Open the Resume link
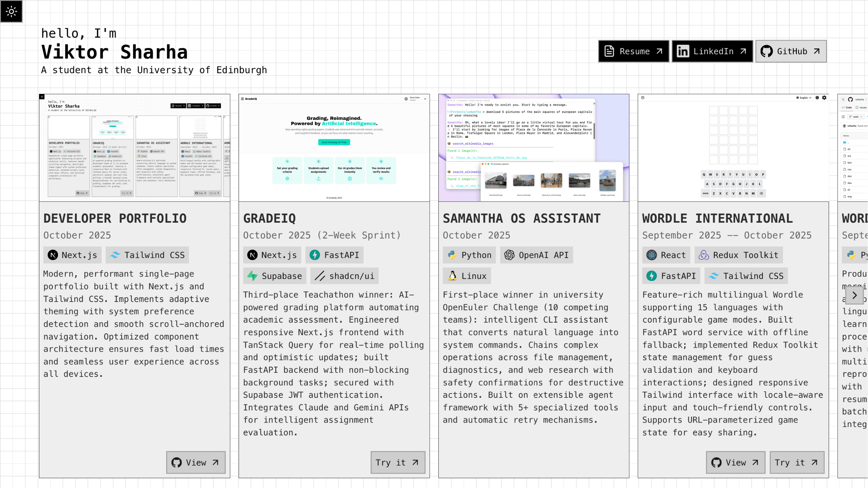 (x=633, y=51)
